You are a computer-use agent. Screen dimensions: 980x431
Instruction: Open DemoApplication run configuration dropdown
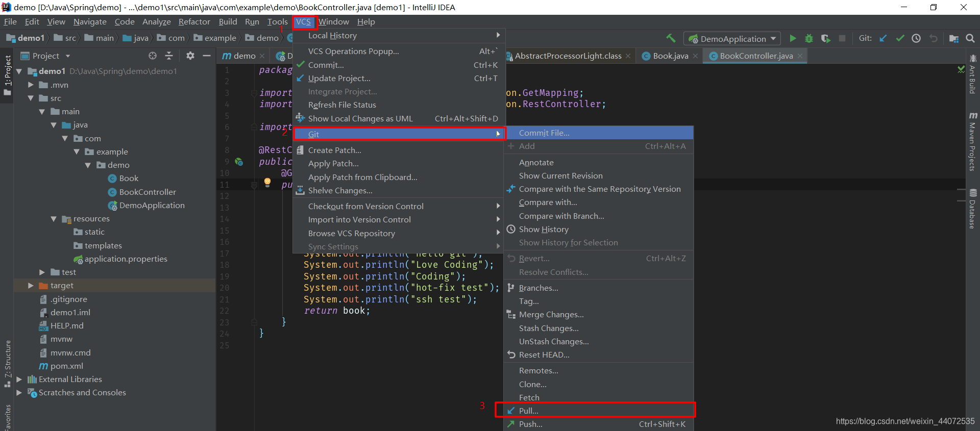[x=732, y=39]
